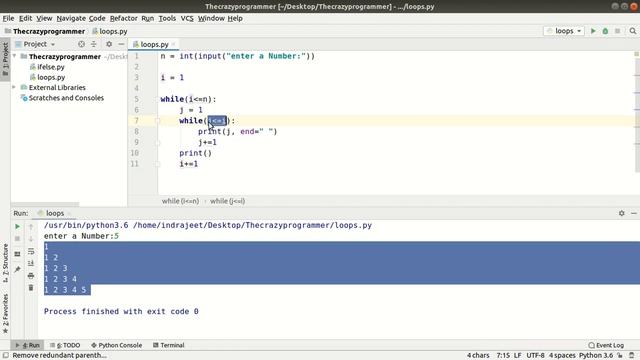Open the Window menu
Screen dimensions: 640x360
(x=211, y=18)
